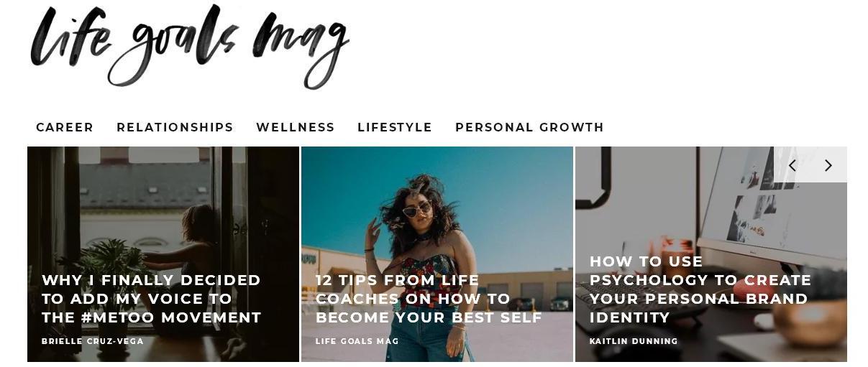The image size is (868, 367).
Task: Open 'How to Use Psychology' brand identity article
Action: click(x=700, y=289)
